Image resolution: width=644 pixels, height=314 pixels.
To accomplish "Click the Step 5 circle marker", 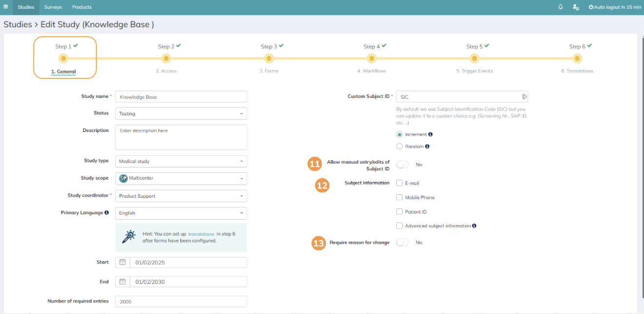I will coord(474,58).
